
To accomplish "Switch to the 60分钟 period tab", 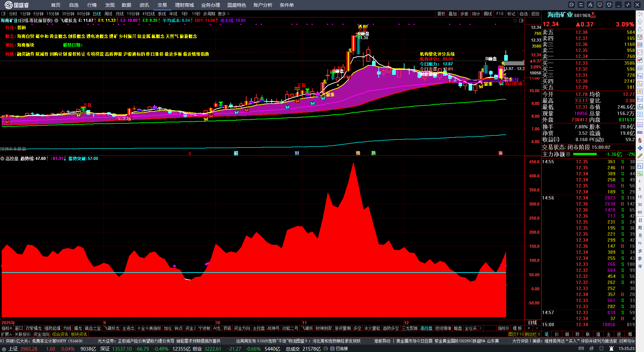I will click(84, 14).
